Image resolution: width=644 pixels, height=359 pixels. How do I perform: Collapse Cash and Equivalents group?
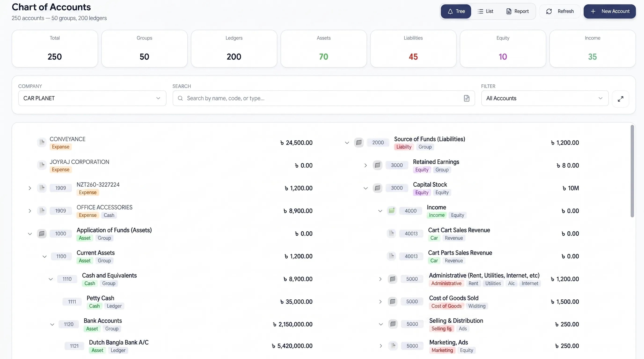[51, 279]
